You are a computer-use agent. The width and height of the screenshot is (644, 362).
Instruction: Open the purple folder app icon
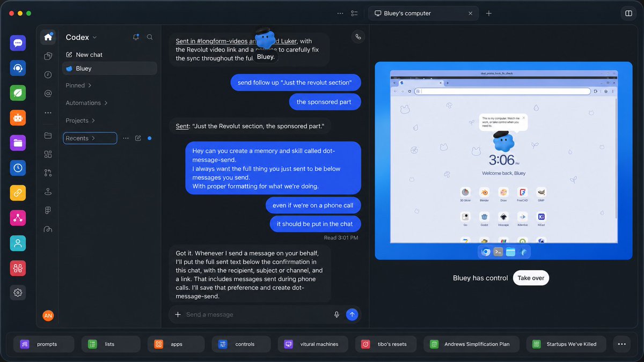(x=18, y=143)
